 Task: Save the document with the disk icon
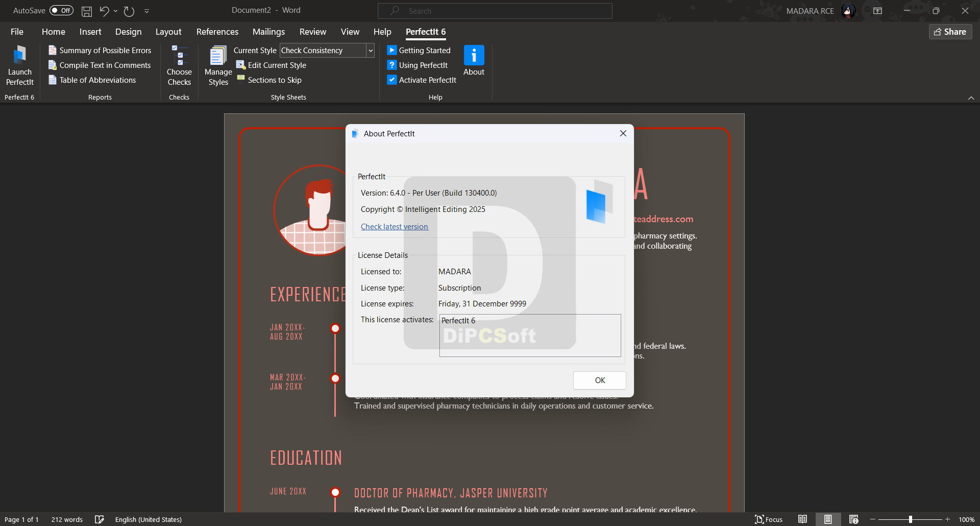pos(87,11)
